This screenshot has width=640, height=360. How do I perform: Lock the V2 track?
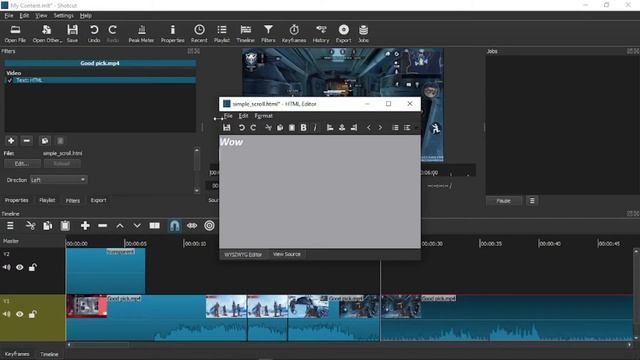33,267
